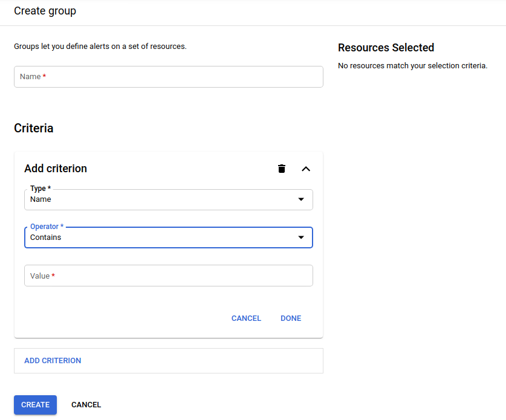This screenshot has width=506, height=420.
Task: Click inside the Value input field
Action: pyautogui.click(x=168, y=276)
